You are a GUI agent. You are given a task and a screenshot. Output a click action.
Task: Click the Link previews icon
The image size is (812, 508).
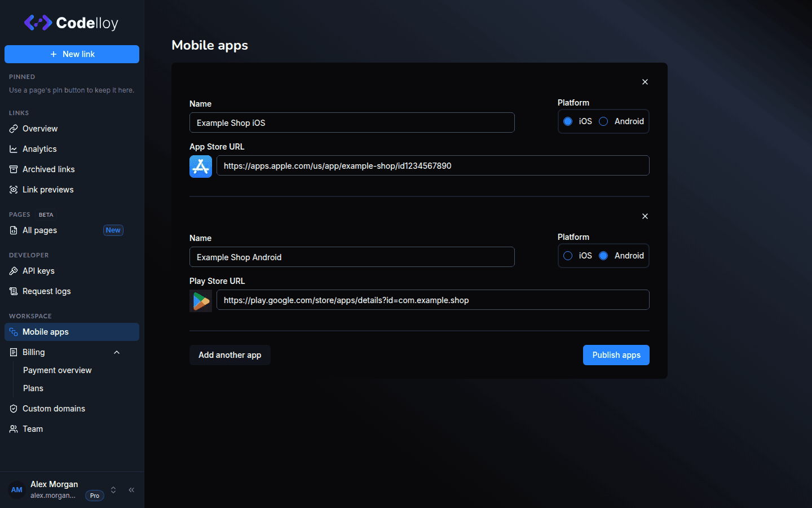[14, 190]
